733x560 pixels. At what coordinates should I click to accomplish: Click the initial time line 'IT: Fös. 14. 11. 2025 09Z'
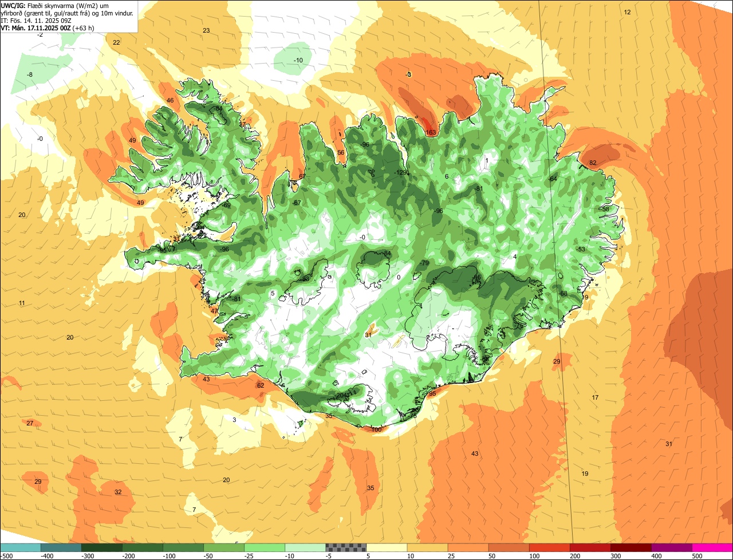tap(36, 21)
